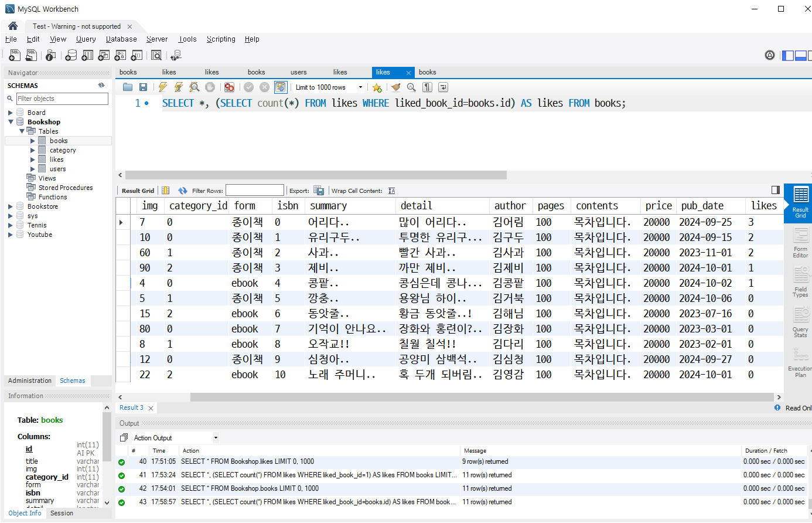The image size is (812, 523).
Task: Toggle auto-commit mode button
Action: tap(281, 87)
